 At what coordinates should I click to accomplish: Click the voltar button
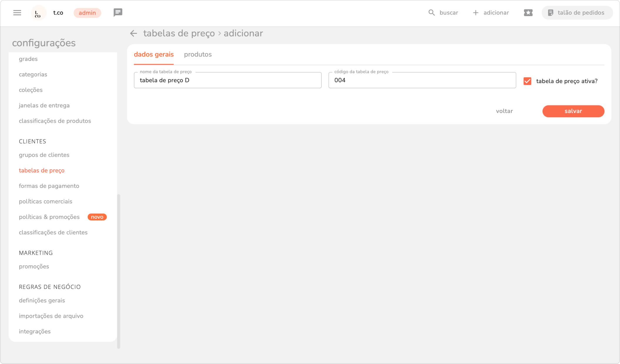pyautogui.click(x=504, y=111)
